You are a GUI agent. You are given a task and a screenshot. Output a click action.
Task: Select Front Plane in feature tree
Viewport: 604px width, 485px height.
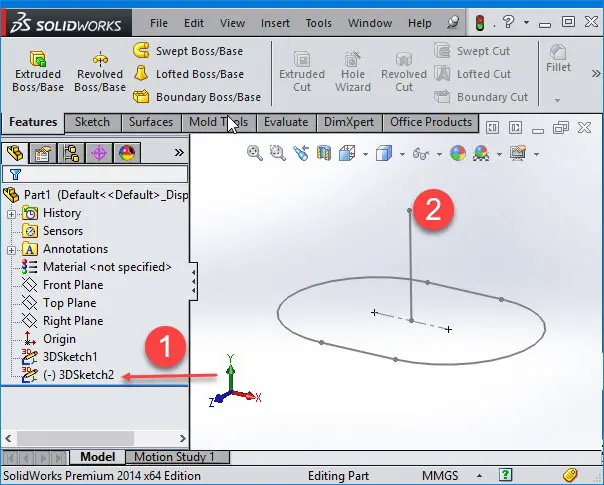coord(73,285)
